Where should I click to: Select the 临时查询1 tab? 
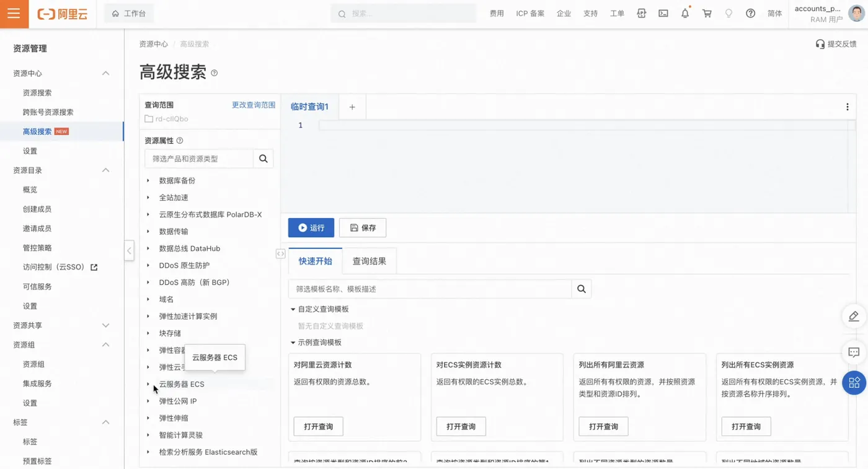[309, 107]
